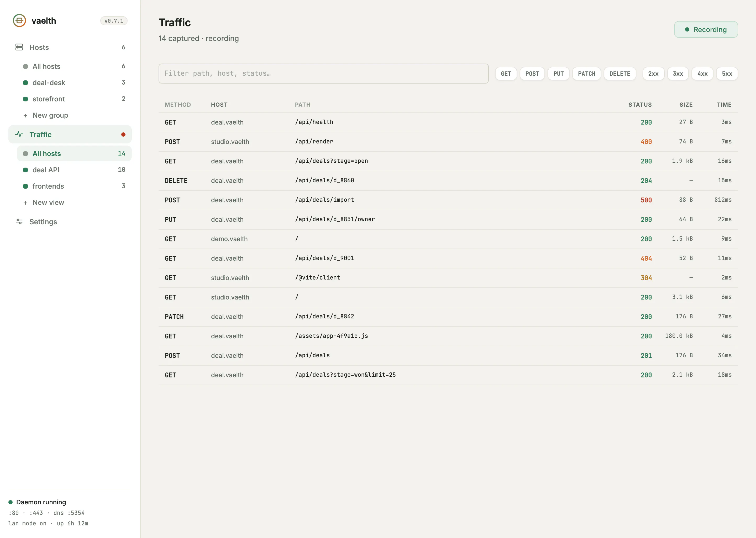Toggle the GET method filter

(506, 74)
